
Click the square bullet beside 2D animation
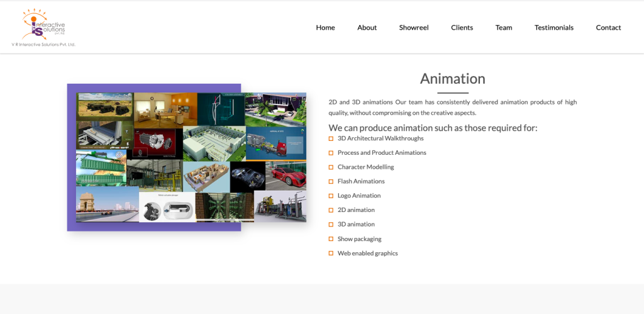[331, 210]
